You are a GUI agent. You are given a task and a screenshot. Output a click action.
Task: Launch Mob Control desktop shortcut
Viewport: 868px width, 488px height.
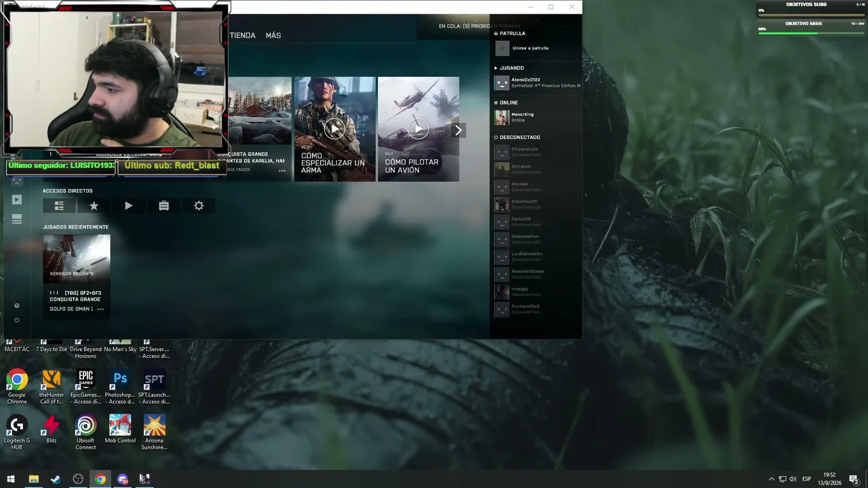coord(120,429)
